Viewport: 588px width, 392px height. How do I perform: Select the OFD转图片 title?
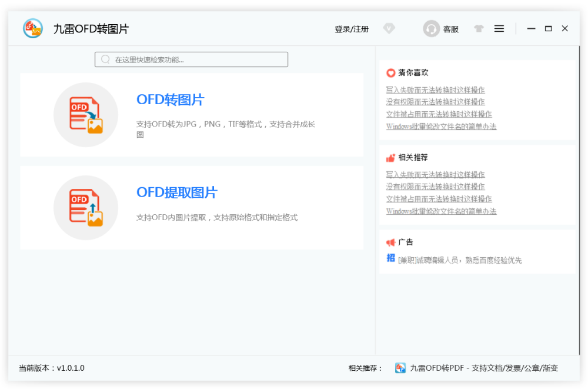tap(171, 99)
